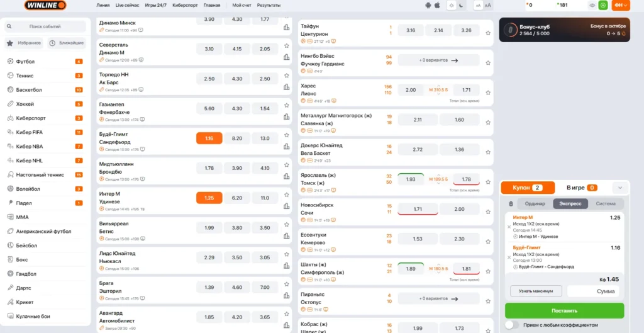Select Бейсбол in the sidebar
Screen dimensions: 644x333
pos(45,246)
